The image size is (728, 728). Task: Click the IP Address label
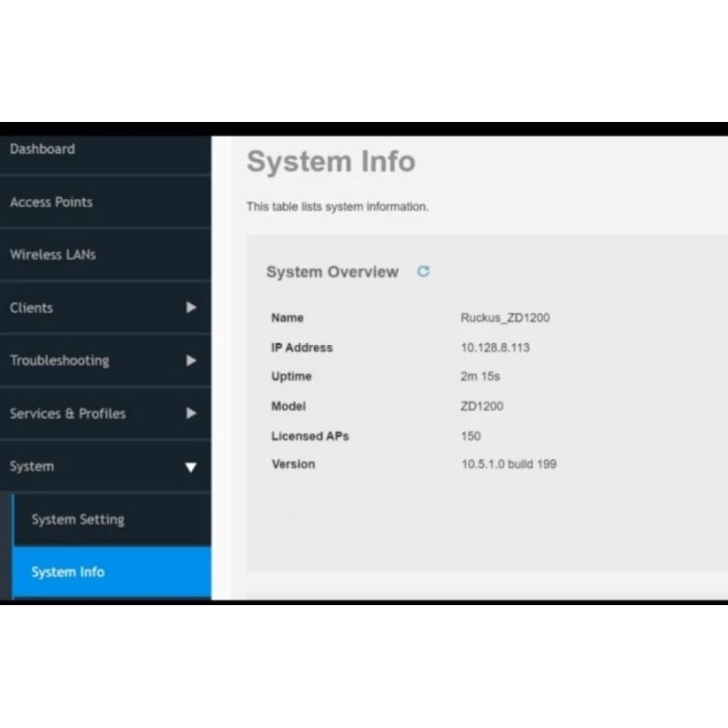[x=302, y=348]
